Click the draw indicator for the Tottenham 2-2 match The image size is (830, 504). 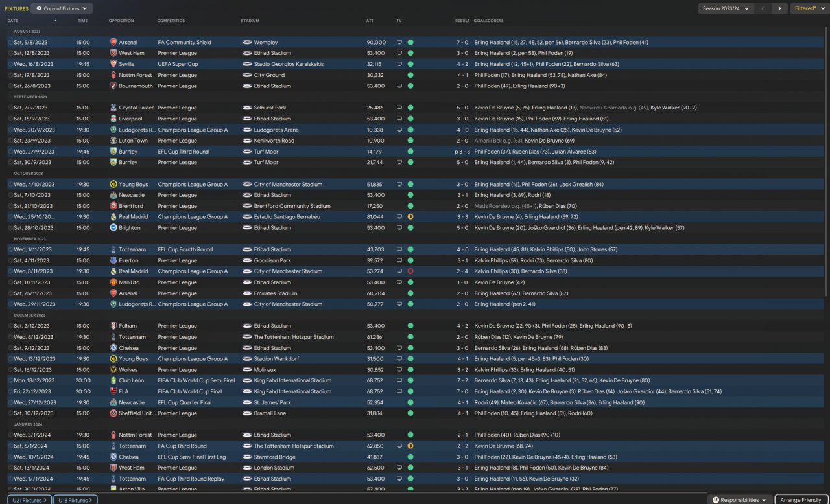pos(410,446)
